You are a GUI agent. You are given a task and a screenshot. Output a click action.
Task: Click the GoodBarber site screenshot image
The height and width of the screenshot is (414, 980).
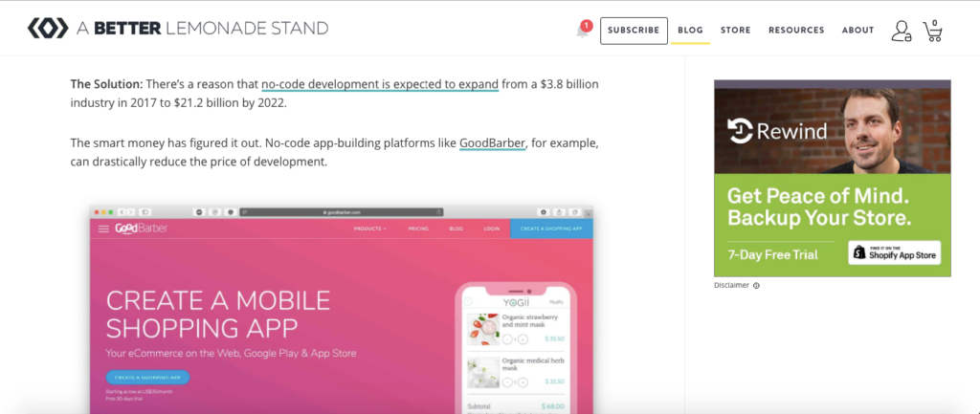pyautogui.click(x=342, y=309)
